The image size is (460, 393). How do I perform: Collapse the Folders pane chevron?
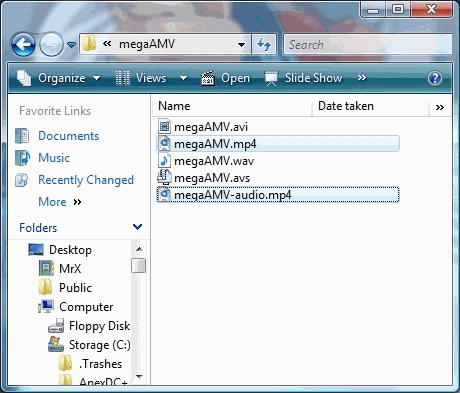coord(137,227)
